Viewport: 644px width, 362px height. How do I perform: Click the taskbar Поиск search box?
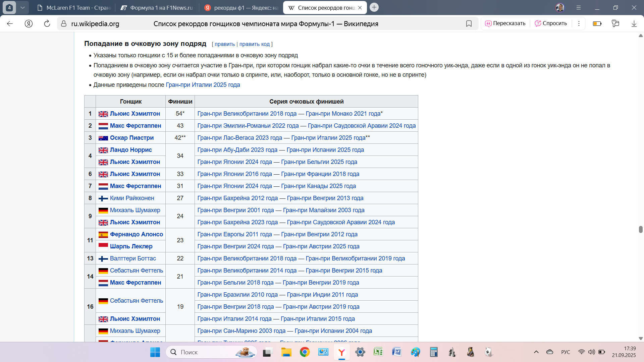pyautogui.click(x=211, y=352)
